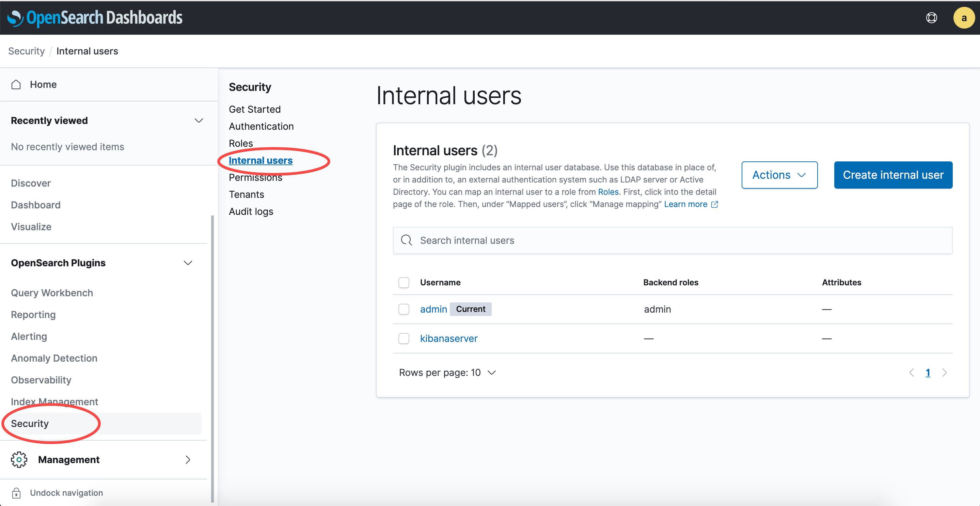This screenshot has width=980, height=506.
Task: Click the Undock navigation lock icon
Action: tap(16, 493)
